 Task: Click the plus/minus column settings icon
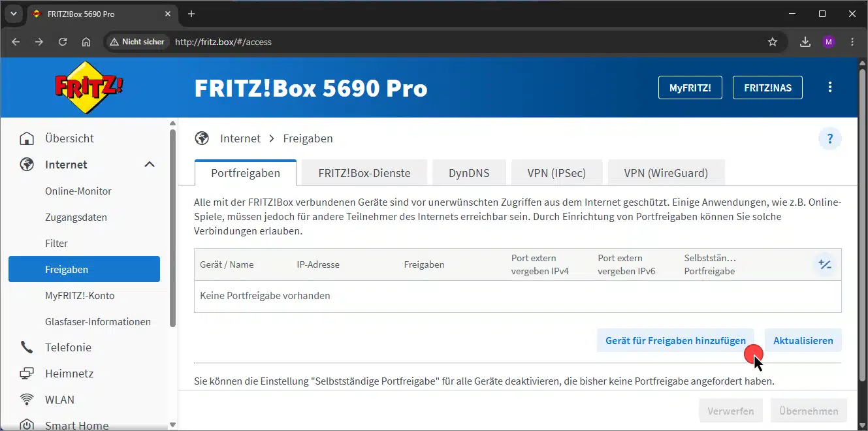[825, 264]
